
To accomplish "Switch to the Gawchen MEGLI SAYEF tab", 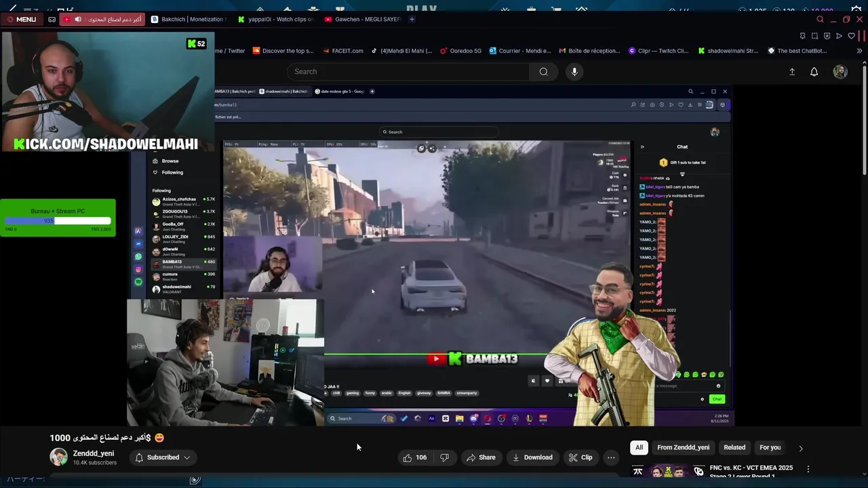I will pyautogui.click(x=362, y=20).
